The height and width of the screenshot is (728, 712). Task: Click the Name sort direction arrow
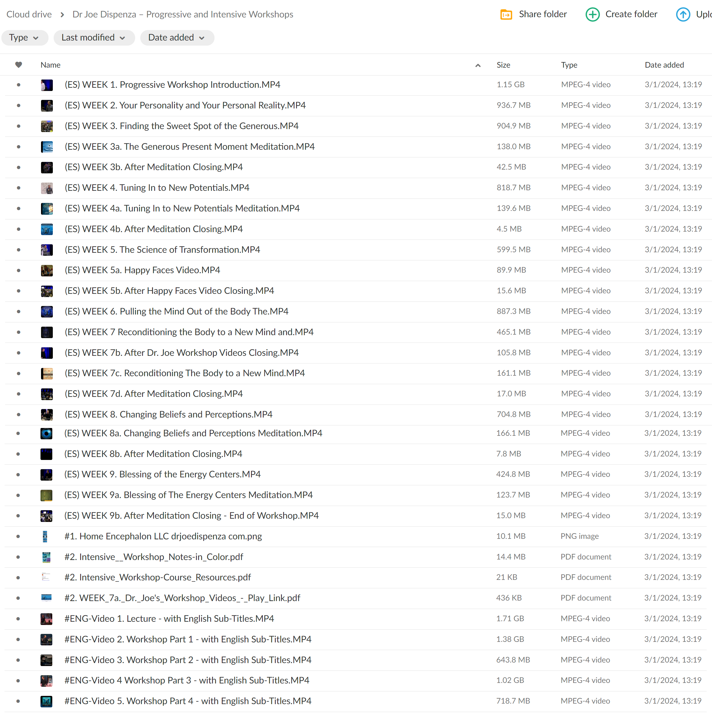tap(478, 65)
